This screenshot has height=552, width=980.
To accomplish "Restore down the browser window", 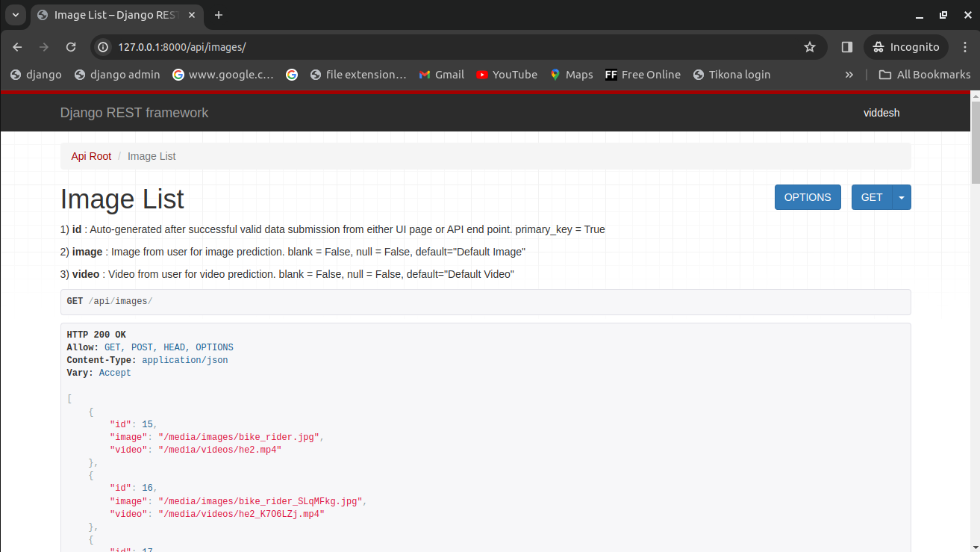I will pyautogui.click(x=943, y=15).
